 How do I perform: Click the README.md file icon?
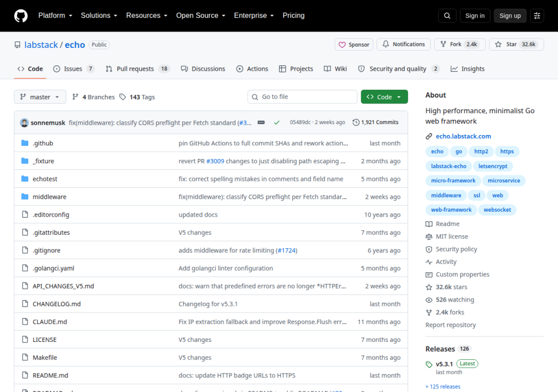click(x=25, y=375)
